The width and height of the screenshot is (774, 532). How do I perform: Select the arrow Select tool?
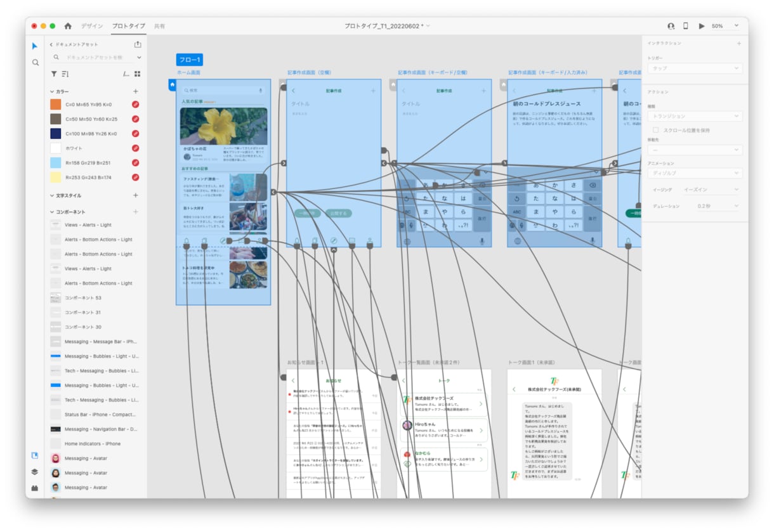35,46
